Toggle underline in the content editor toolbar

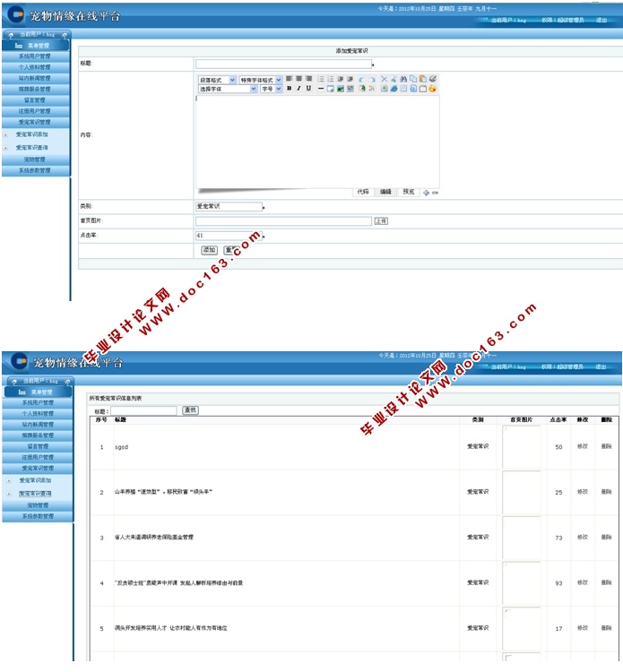pos(308,89)
